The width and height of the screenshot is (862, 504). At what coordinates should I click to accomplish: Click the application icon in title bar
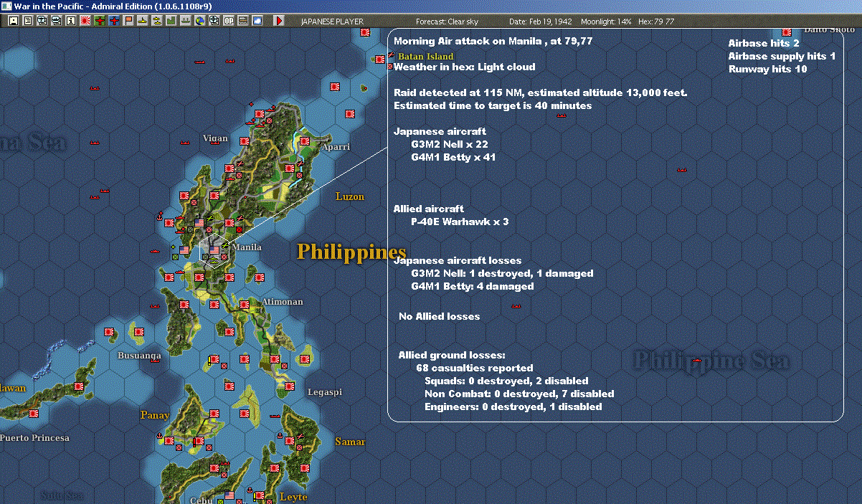[x=6, y=6]
